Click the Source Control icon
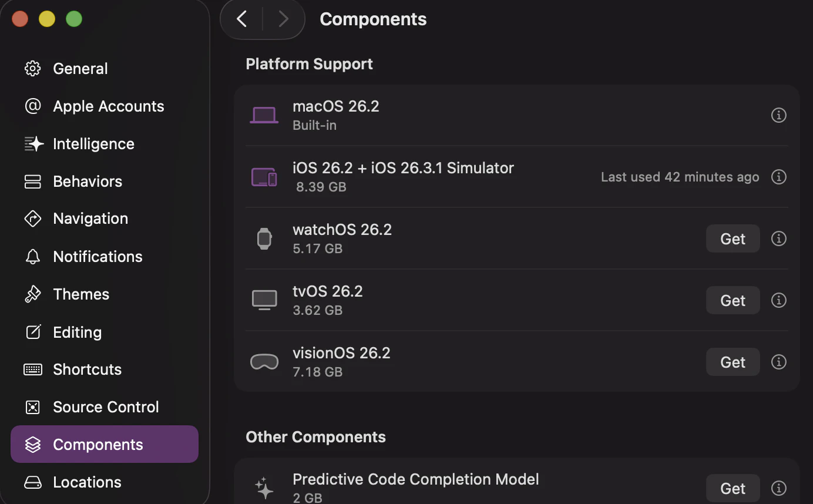Image resolution: width=813 pixels, height=504 pixels. point(33,407)
